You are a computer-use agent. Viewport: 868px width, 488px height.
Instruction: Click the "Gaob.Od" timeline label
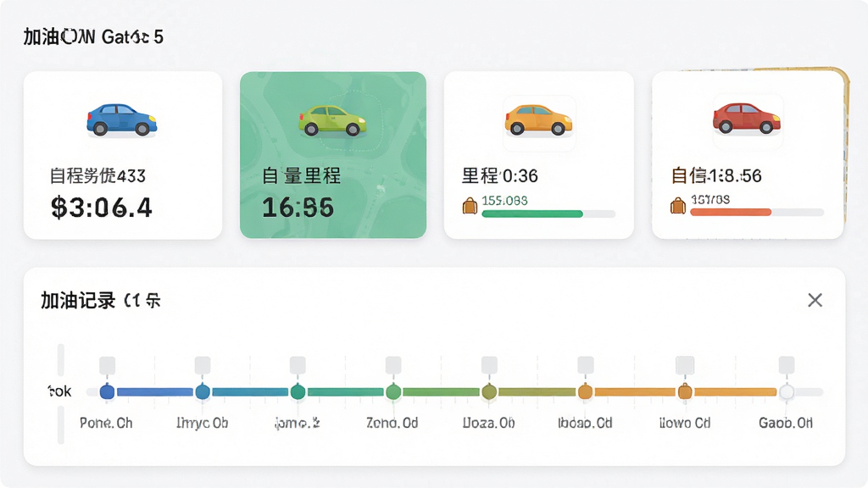(x=786, y=424)
